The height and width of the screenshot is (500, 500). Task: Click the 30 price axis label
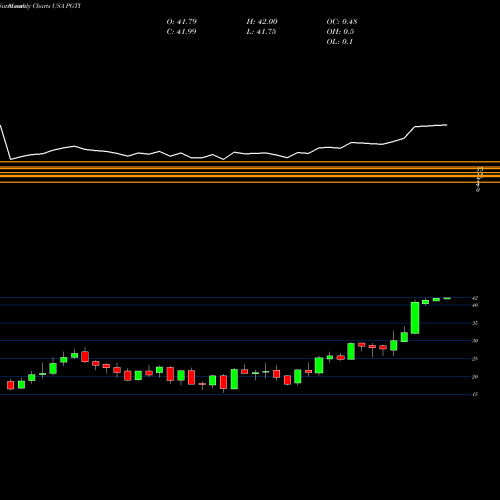pos(475,341)
